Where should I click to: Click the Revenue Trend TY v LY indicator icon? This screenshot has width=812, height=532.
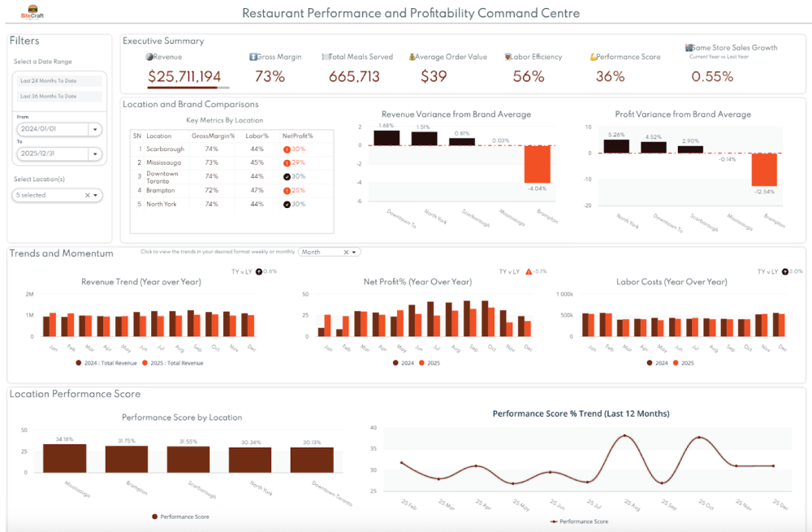coord(259,271)
